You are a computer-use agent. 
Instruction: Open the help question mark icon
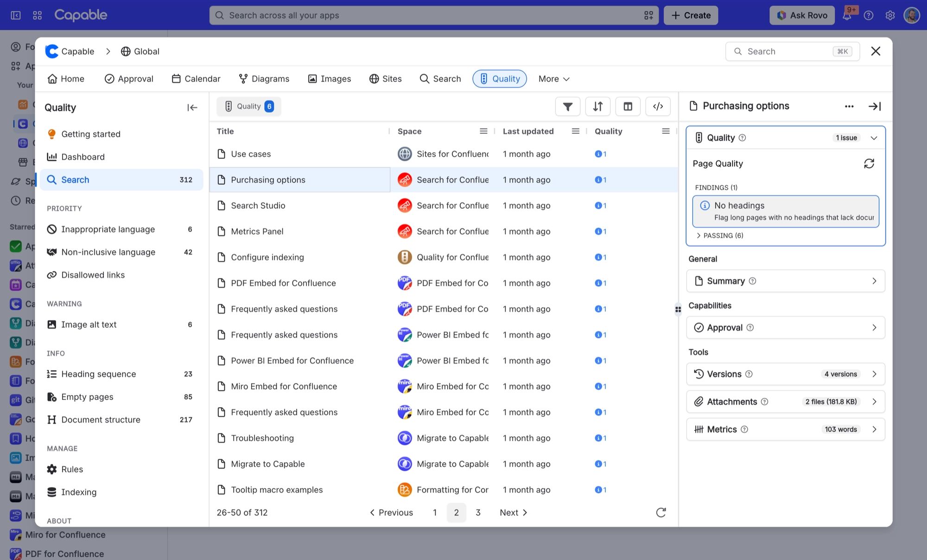(869, 15)
